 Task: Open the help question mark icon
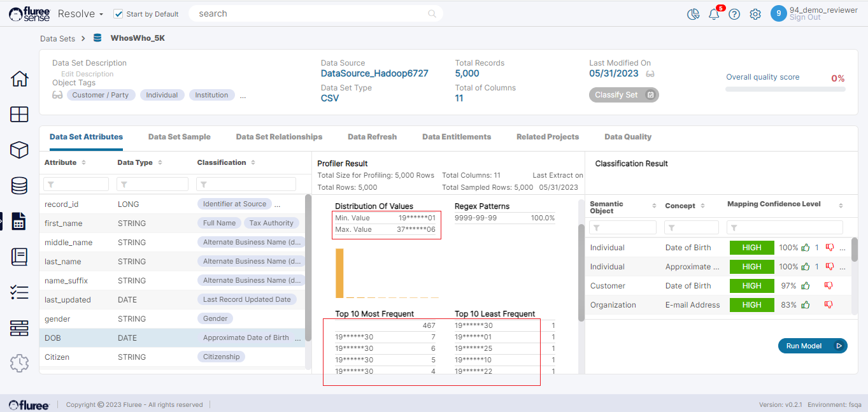click(x=734, y=14)
